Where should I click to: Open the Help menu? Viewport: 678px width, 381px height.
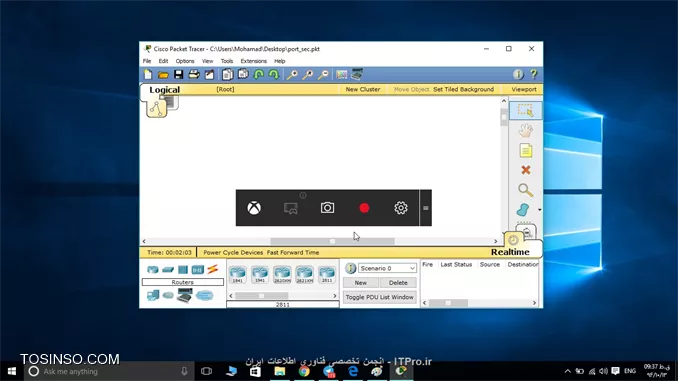(280, 61)
